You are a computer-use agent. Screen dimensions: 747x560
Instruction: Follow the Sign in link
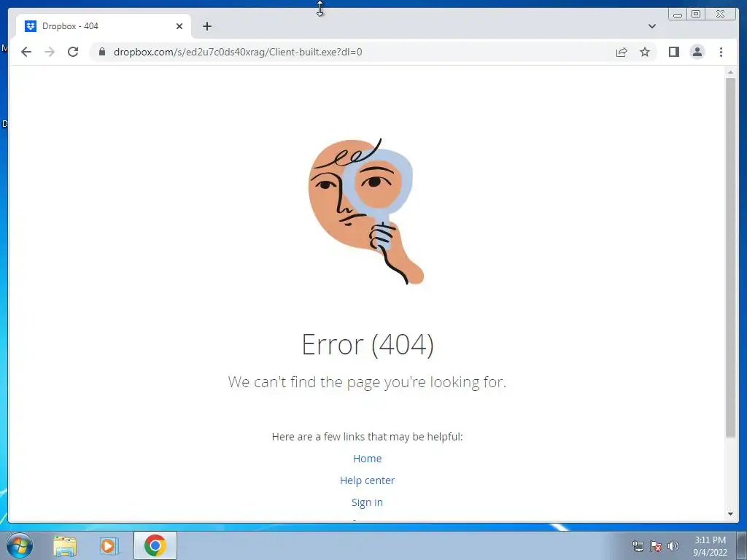pyautogui.click(x=368, y=502)
